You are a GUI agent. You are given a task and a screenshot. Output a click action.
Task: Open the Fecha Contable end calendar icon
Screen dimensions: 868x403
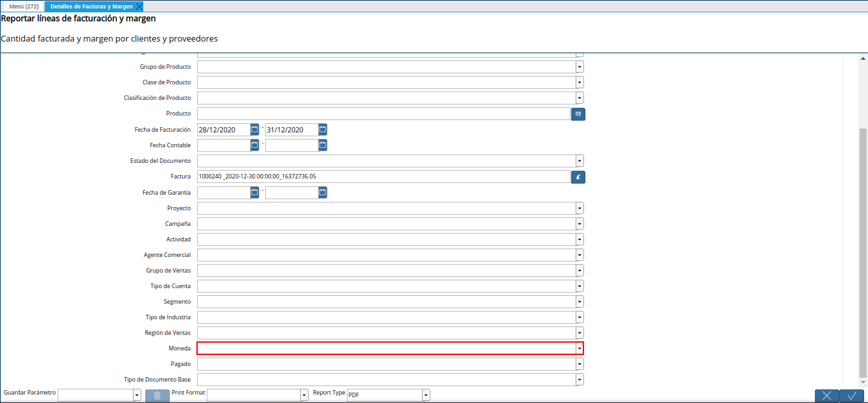323,145
